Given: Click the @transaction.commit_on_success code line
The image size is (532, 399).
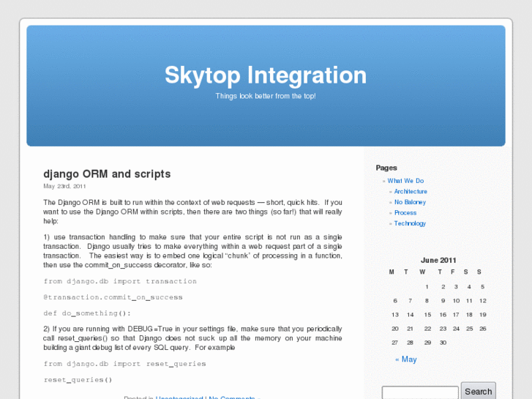Looking at the screenshot, I should (113, 297).
